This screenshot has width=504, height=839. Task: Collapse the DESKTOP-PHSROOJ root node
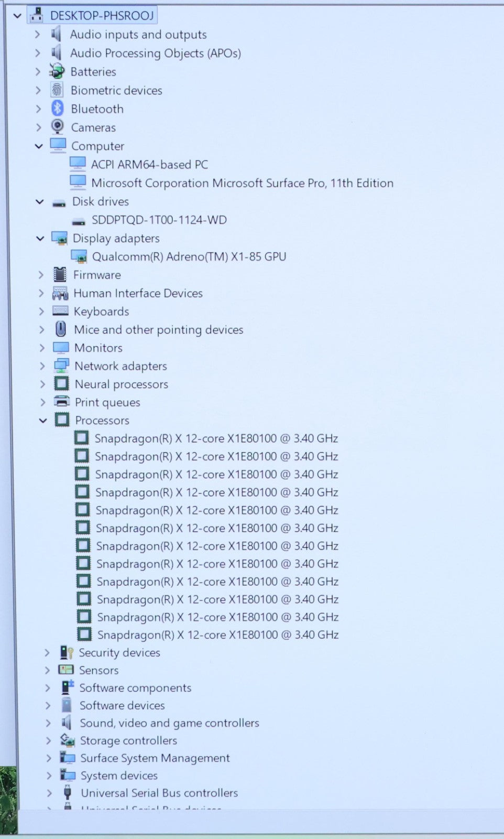(x=17, y=16)
